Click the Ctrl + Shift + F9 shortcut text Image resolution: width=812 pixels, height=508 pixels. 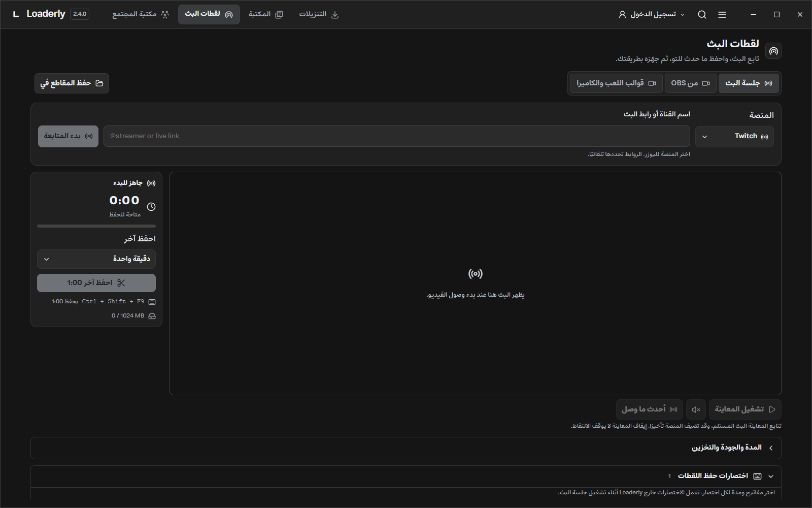(113, 302)
